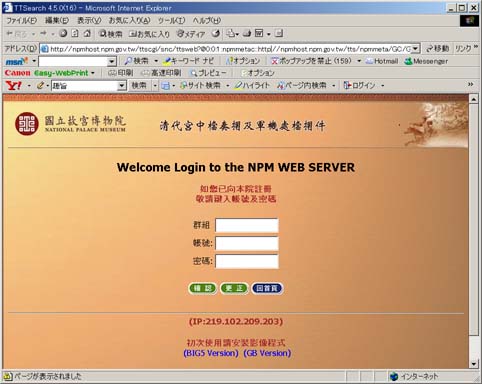Open the 表示(V) menu
The image size is (482, 384).
(x=89, y=21)
